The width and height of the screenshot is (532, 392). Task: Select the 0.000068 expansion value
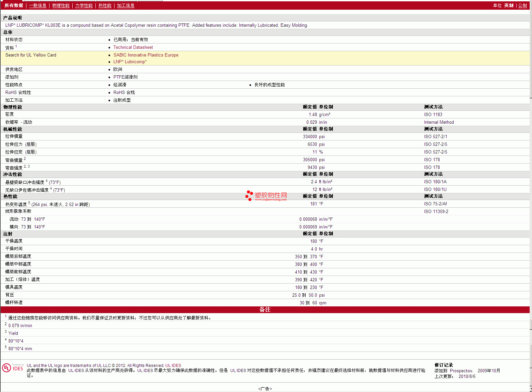(x=308, y=219)
